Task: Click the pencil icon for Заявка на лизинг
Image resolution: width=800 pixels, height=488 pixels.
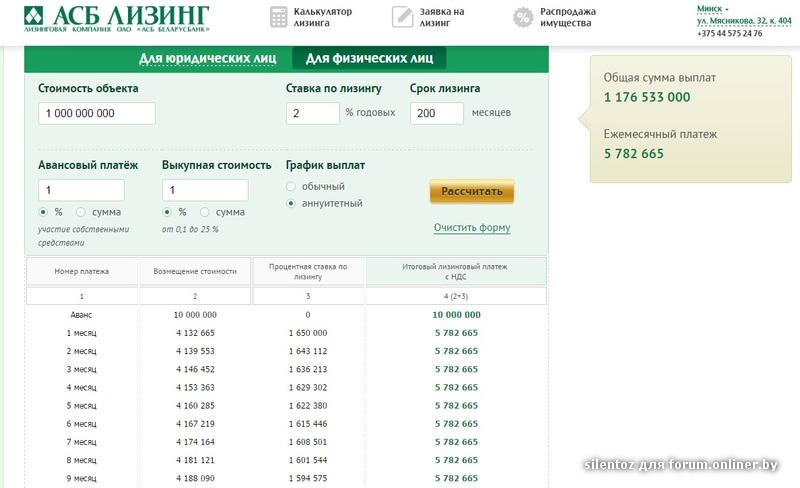Action: coord(403,17)
